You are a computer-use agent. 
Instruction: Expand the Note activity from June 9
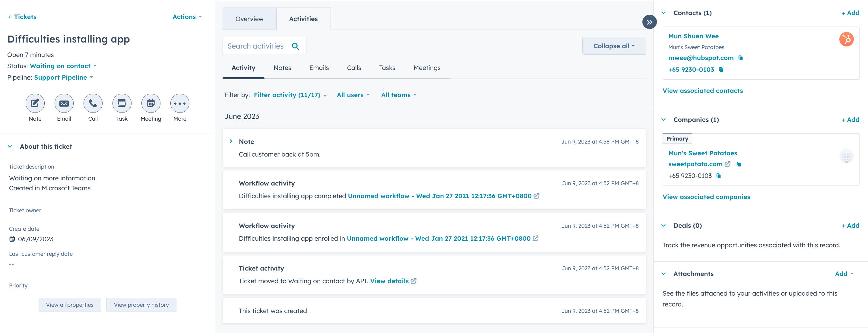tap(231, 141)
